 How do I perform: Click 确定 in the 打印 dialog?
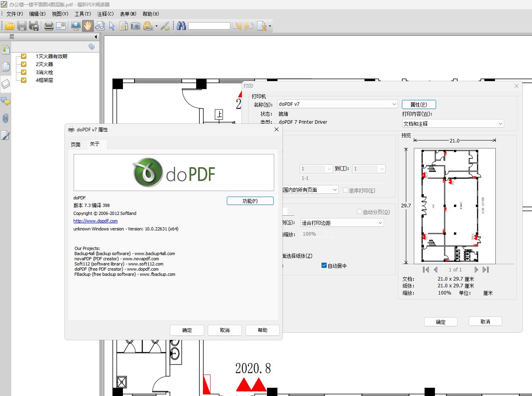tap(441, 322)
